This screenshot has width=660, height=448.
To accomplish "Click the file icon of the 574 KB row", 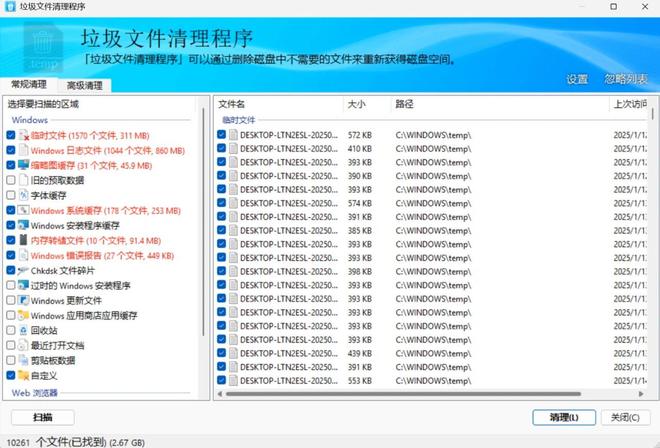I will (x=233, y=203).
